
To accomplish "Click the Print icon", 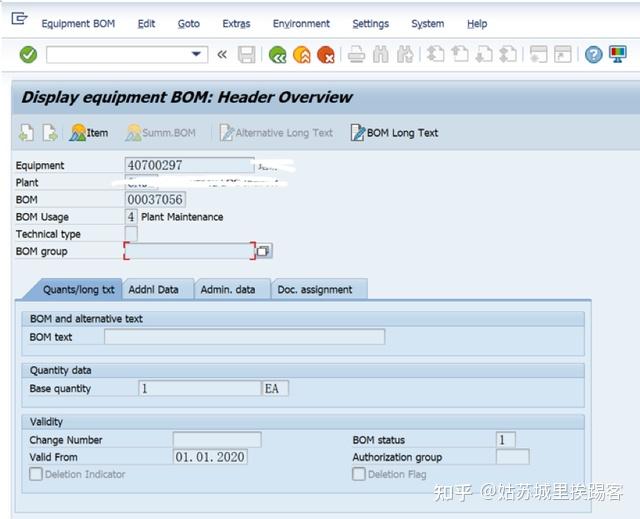I will [356, 54].
